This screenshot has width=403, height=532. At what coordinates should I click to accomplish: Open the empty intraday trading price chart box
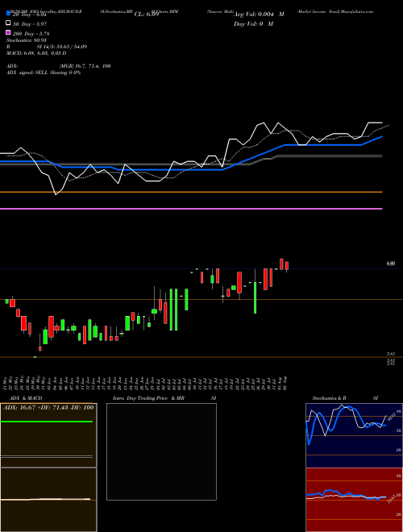click(161, 451)
